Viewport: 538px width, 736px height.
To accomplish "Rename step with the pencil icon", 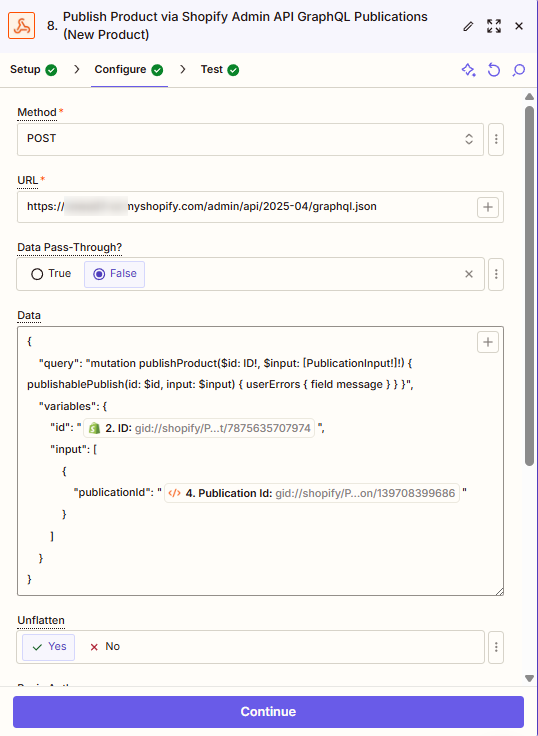I will coord(468,26).
